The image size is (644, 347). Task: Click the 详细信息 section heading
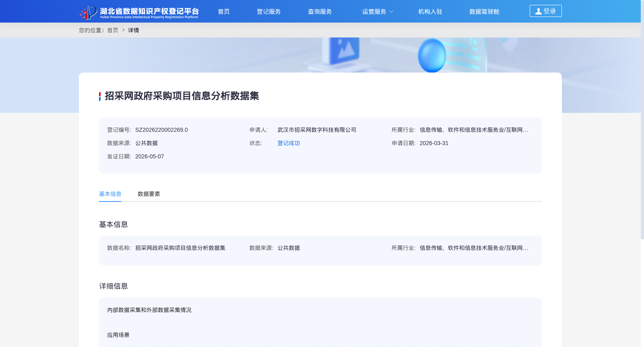[114, 286]
